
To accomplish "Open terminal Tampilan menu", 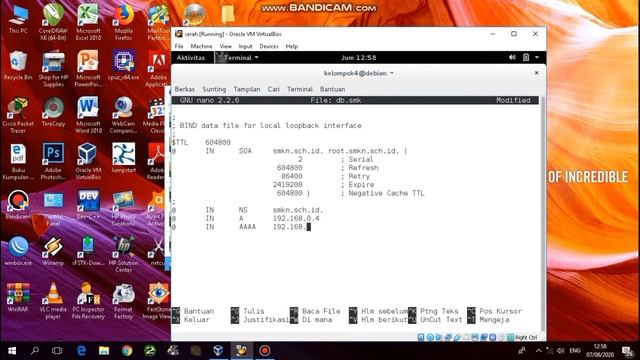I will click(247, 89).
